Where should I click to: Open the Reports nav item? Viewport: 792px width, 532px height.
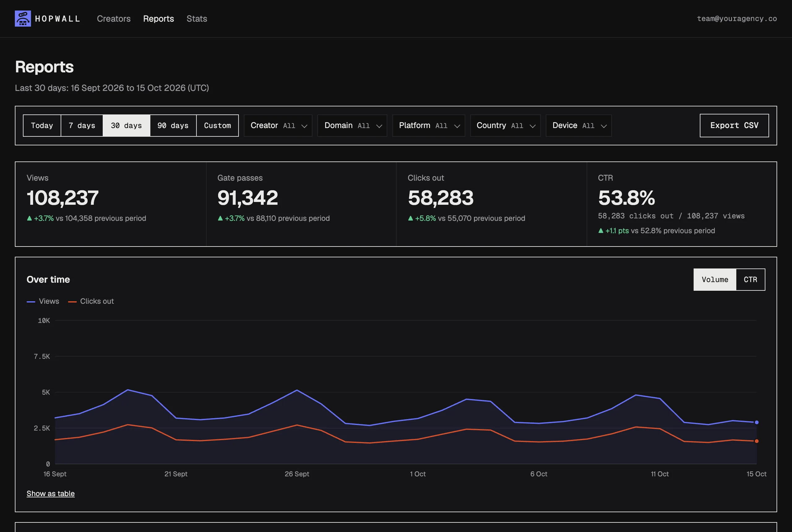click(x=158, y=19)
